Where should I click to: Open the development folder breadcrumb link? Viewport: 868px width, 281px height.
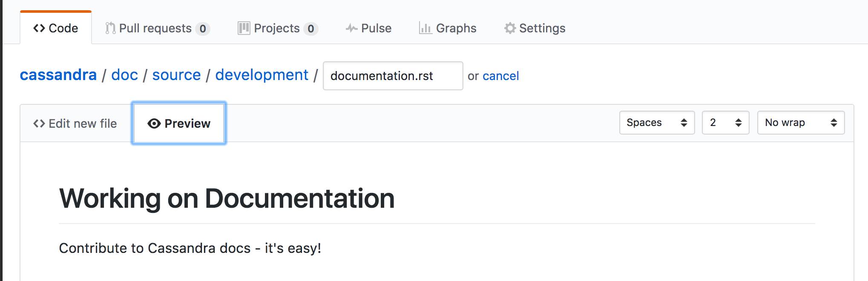262,75
